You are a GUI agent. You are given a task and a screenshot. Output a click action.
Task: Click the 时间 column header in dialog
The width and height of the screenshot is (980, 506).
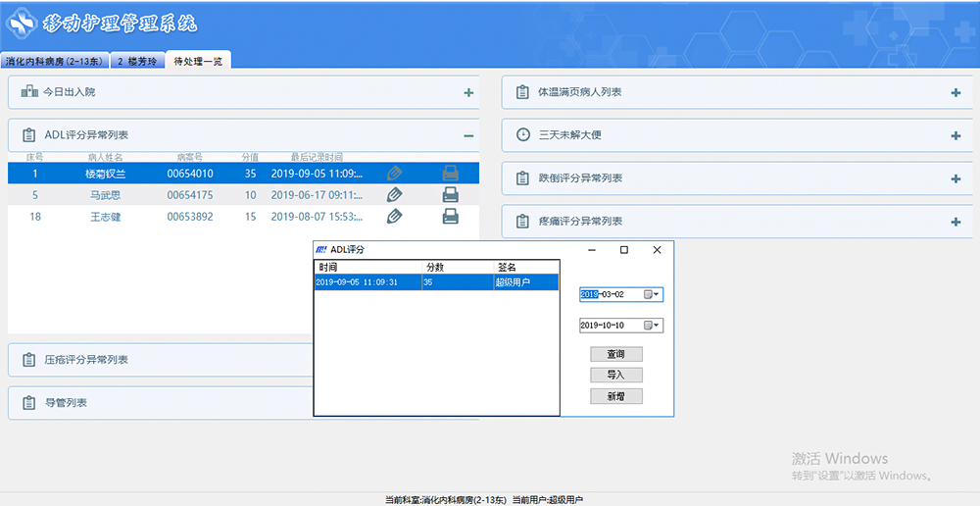point(368,267)
